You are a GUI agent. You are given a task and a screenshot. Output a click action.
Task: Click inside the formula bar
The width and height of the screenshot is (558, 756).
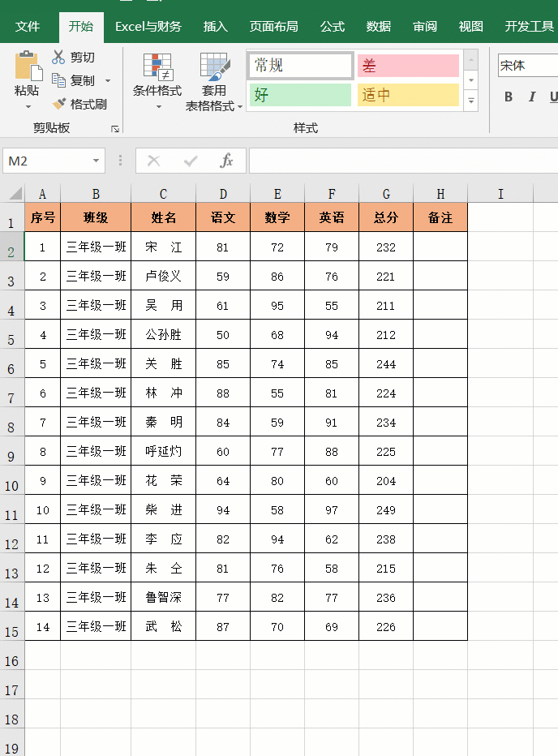(x=403, y=161)
